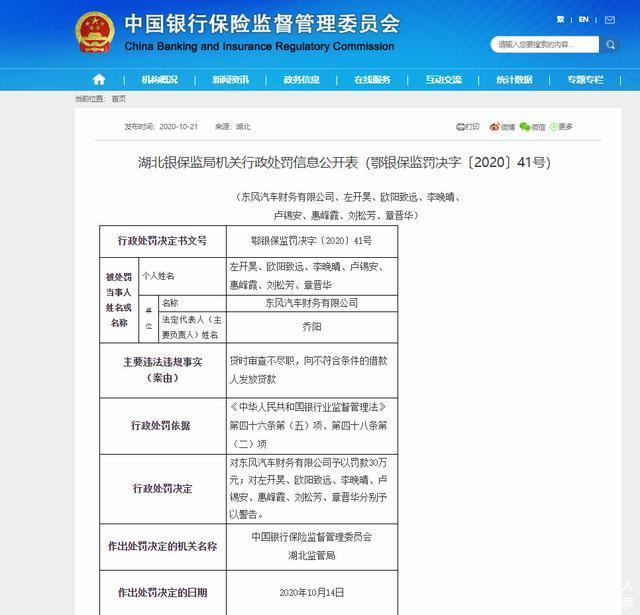Screen dimensions: 640x615
Task: Switch to traditional Chinese with 繁
Action: tap(560, 20)
